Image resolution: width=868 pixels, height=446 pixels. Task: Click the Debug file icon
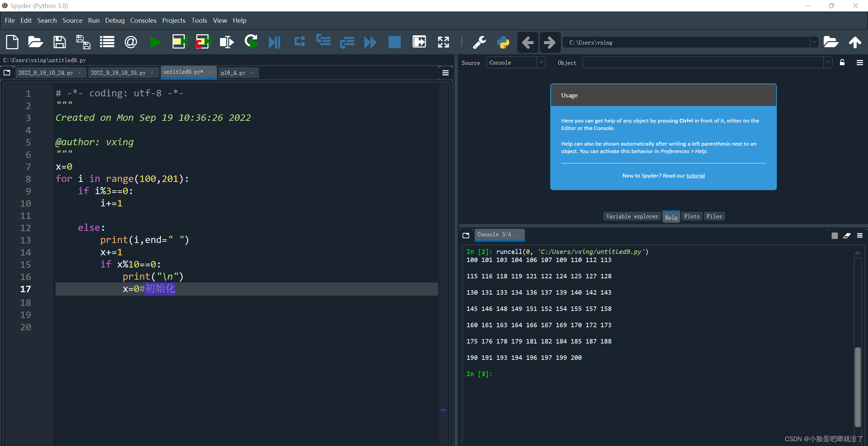coord(274,42)
